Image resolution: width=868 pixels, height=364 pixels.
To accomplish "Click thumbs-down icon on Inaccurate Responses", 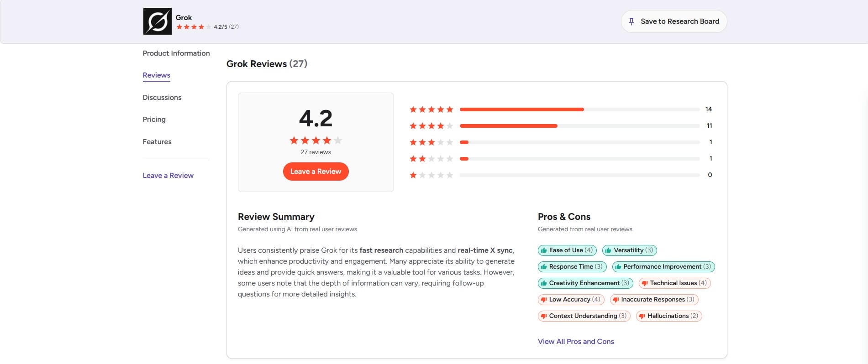I will click(x=616, y=300).
